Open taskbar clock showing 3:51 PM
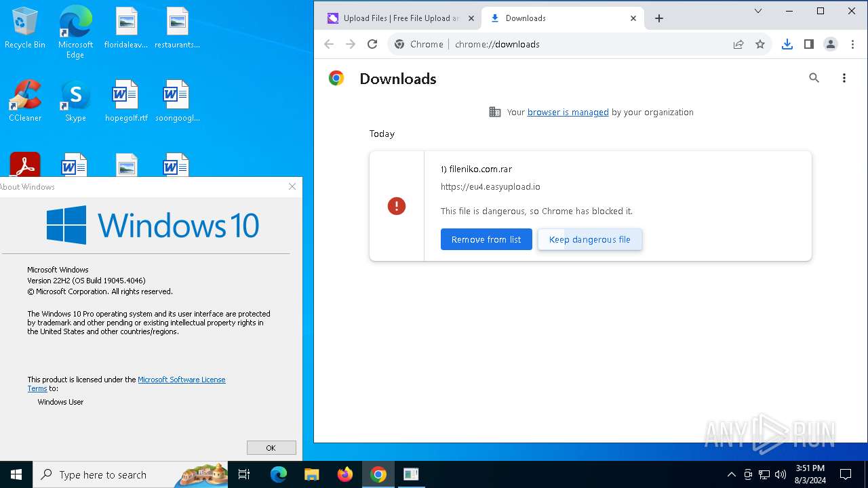This screenshot has width=868, height=488. (x=810, y=474)
